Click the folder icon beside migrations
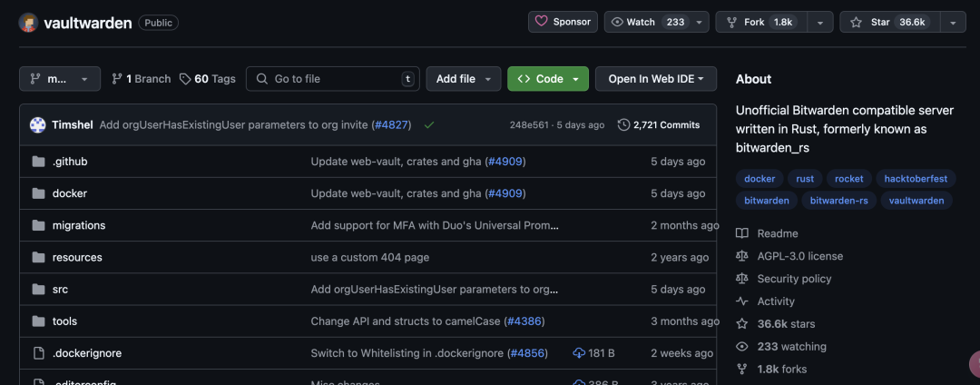Viewport: 980px width, 385px height. pos(39,225)
